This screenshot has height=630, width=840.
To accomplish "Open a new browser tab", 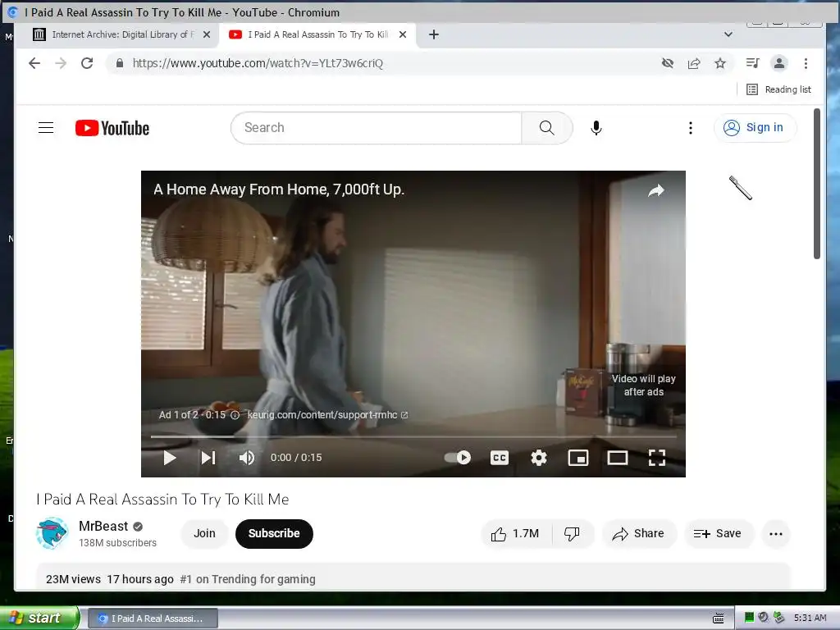I will coord(434,34).
